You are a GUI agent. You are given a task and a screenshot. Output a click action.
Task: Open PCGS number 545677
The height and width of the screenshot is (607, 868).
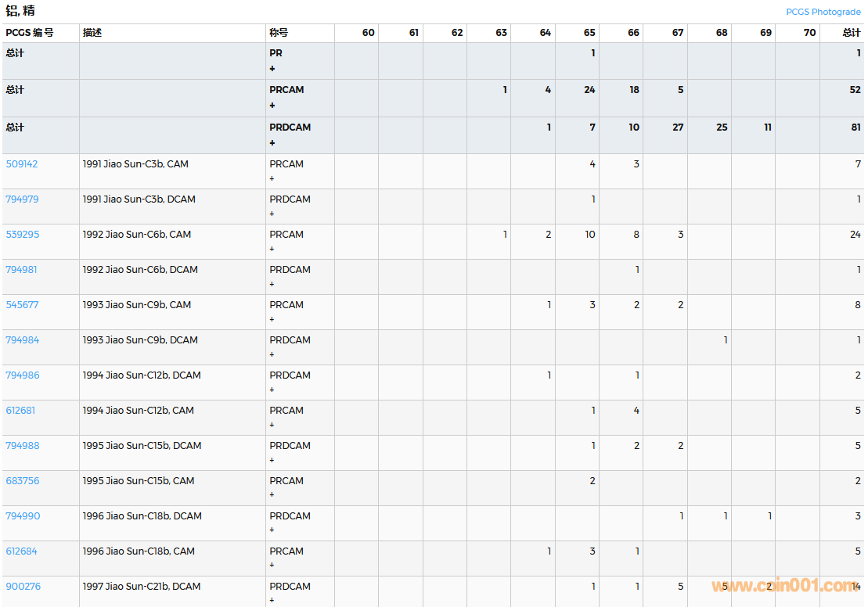click(x=22, y=305)
